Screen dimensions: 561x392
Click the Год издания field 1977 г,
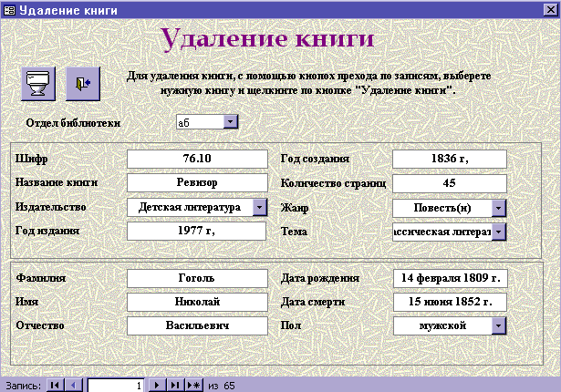pos(196,231)
